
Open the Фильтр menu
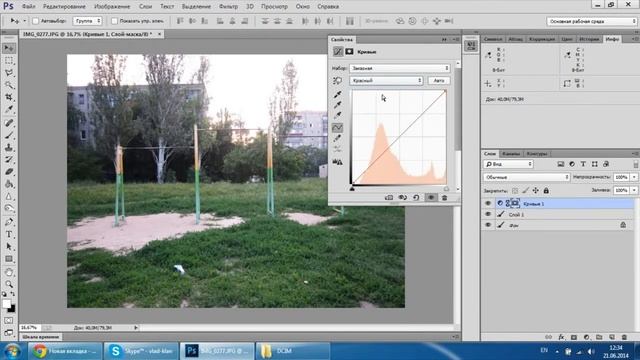click(228, 7)
